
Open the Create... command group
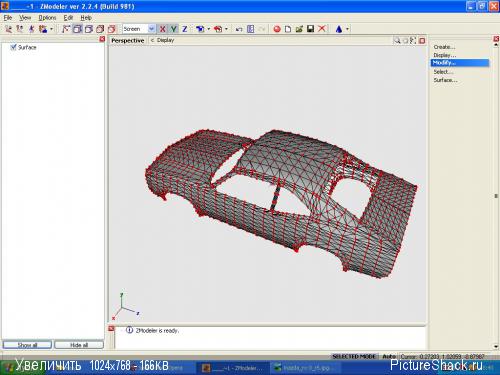[x=444, y=47]
